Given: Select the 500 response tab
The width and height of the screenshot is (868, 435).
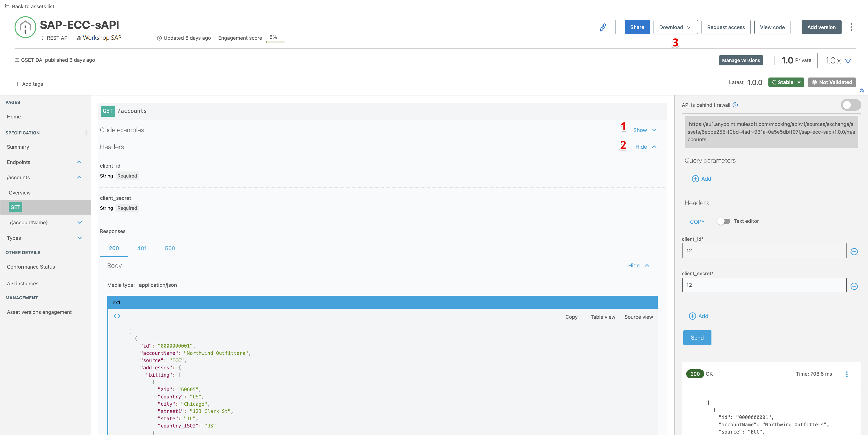Looking at the screenshot, I should tap(170, 249).
